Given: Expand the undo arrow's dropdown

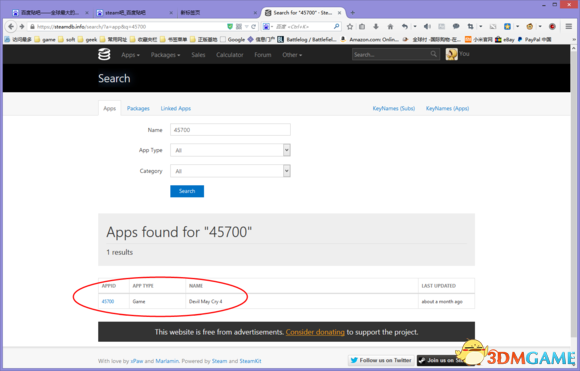Looking at the screenshot, I should tap(415, 26).
